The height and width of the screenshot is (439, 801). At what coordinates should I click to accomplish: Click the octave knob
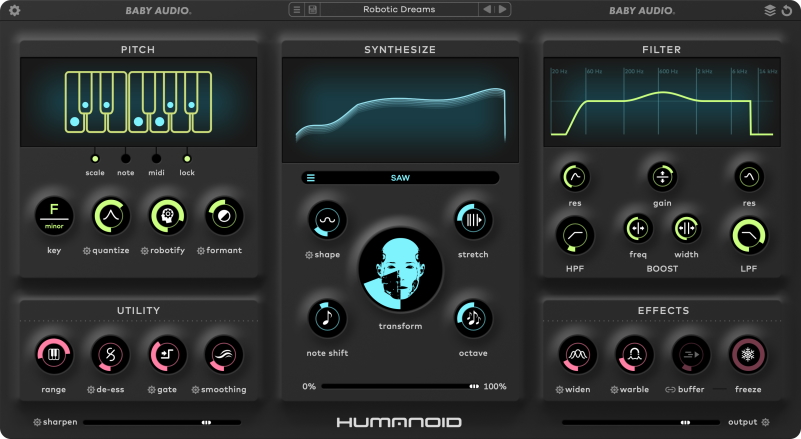coord(473,318)
